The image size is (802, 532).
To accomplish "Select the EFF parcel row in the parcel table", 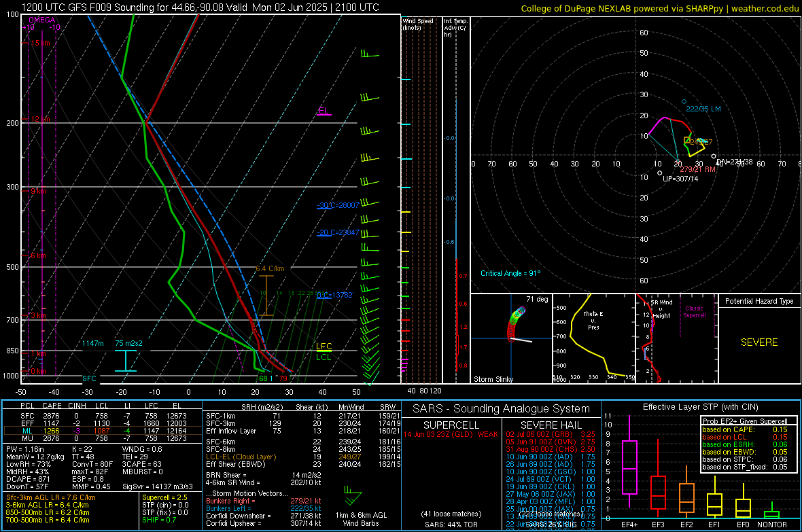I will tap(103, 423).
